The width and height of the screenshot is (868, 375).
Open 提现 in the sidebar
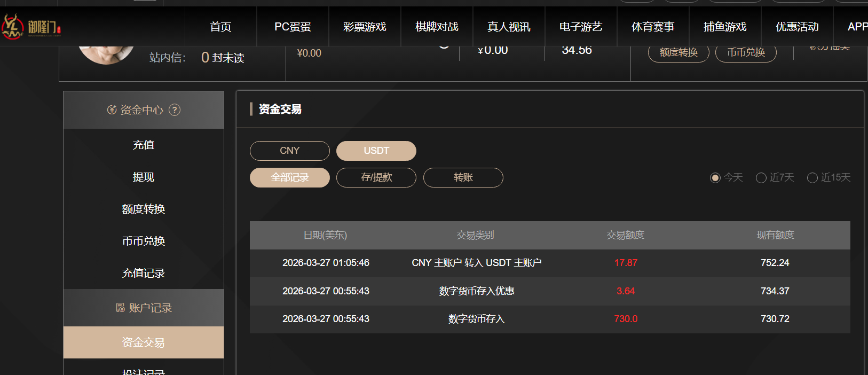tap(144, 177)
